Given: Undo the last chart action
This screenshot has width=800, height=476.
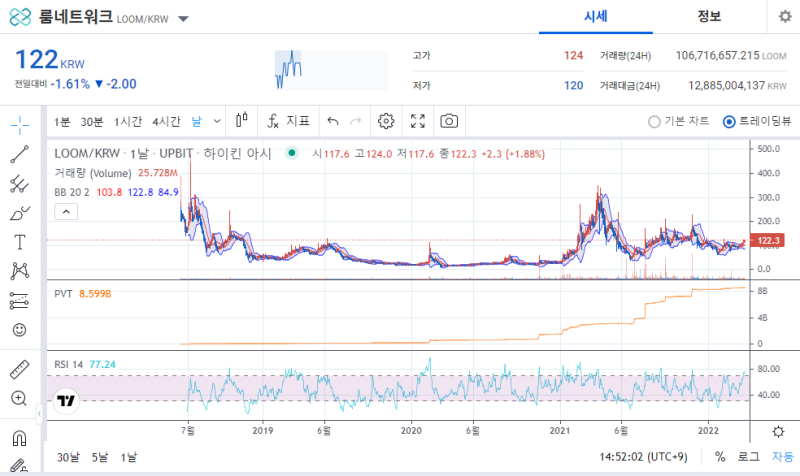Looking at the screenshot, I should tap(333, 121).
